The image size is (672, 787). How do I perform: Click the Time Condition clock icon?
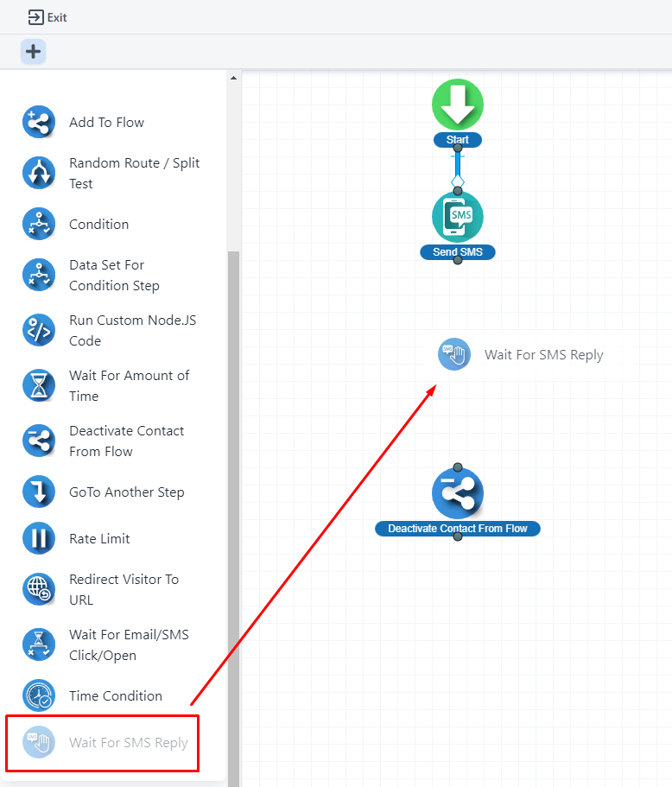coord(38,695)
